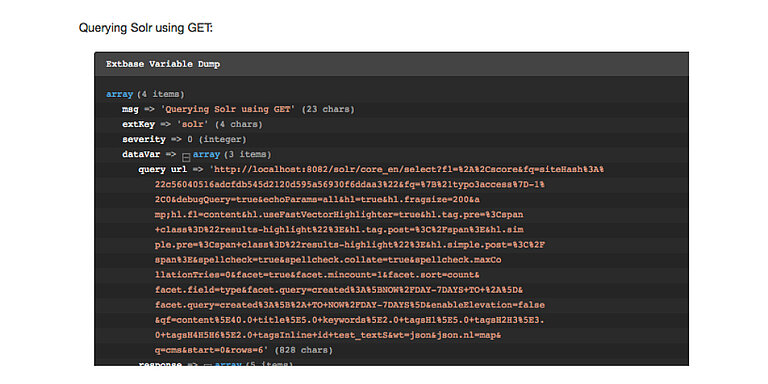Select the line containing spellcheck.collate=true
The height and width of the screenshot is (384, 768).
click(x=328, y=260)
